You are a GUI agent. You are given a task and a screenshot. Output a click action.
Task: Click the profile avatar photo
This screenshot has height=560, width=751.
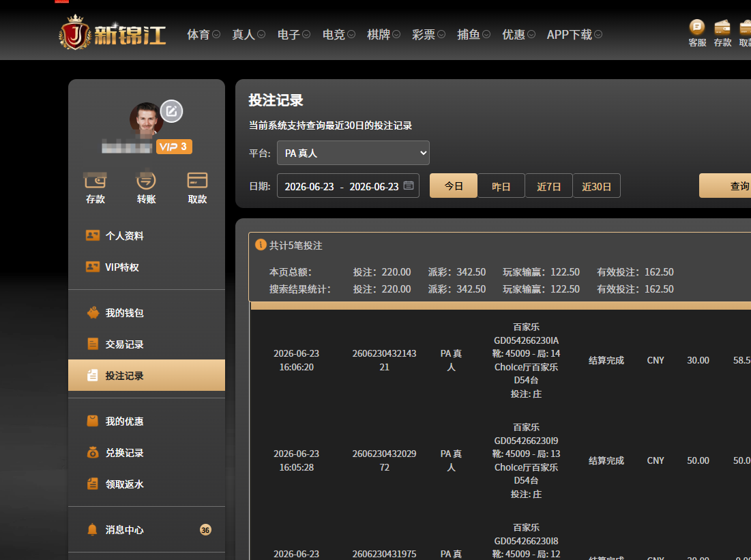[x=146, y=119]
